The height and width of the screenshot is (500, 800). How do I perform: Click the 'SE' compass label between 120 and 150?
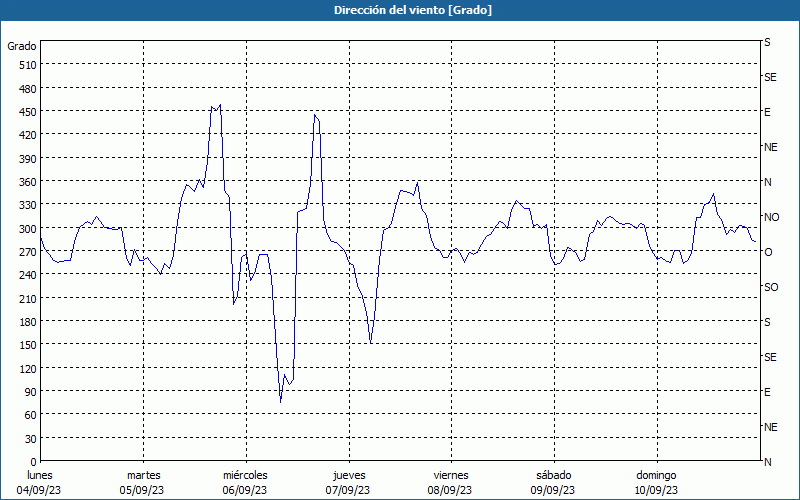770,357
